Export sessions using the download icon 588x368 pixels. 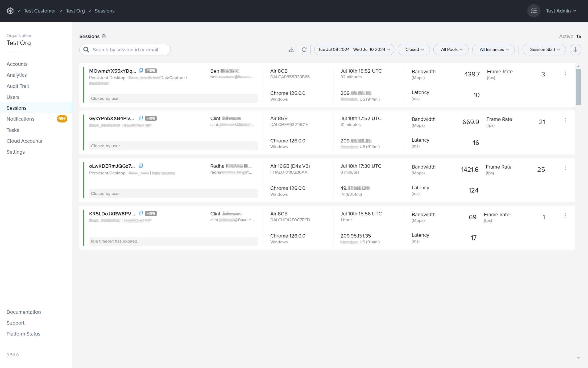292,50
